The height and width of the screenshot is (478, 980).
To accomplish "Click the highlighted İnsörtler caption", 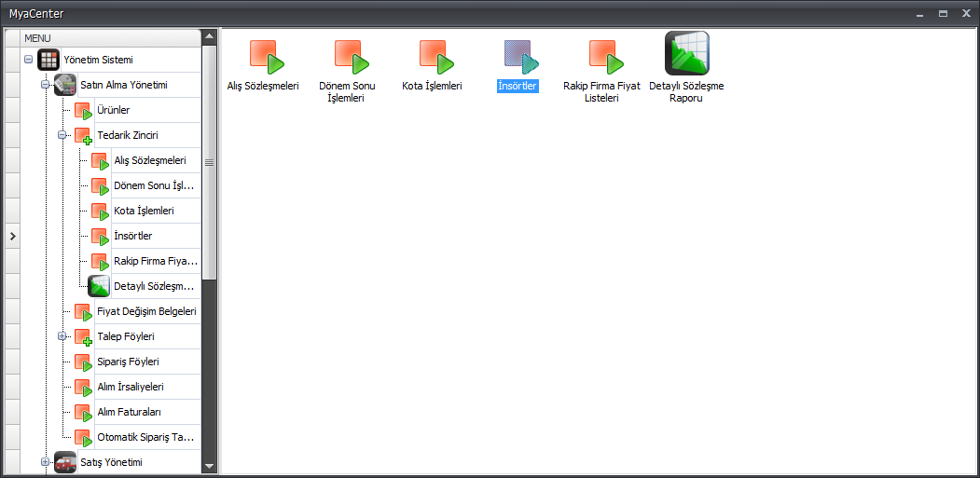I will pyautogui.click(x=517, y=87).
